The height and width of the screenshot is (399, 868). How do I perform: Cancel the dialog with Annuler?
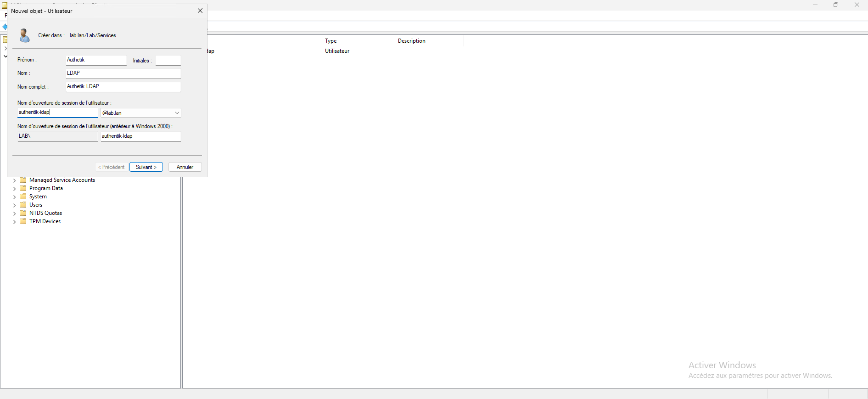185,167
